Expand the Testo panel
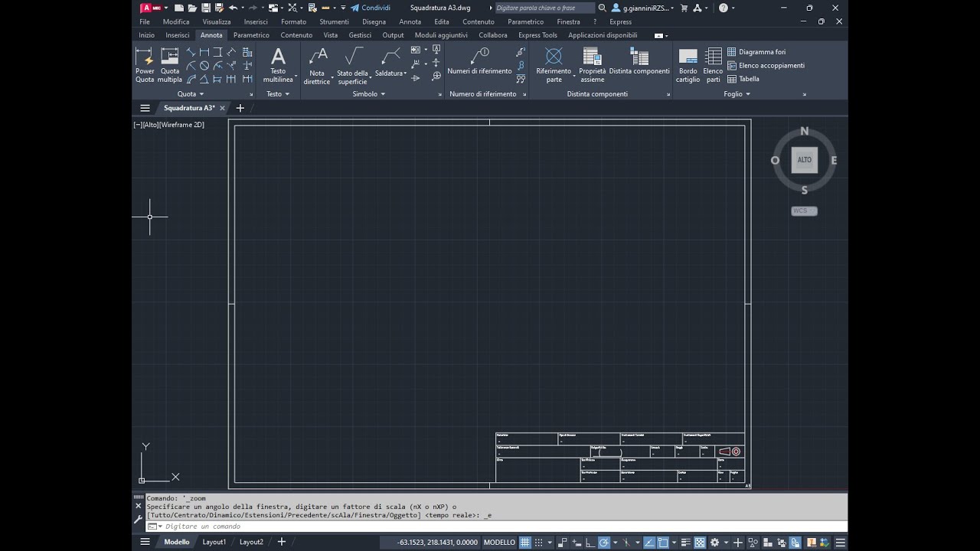Image resolution: width=980 pixels, height=551 pixels. coord(278,94)
